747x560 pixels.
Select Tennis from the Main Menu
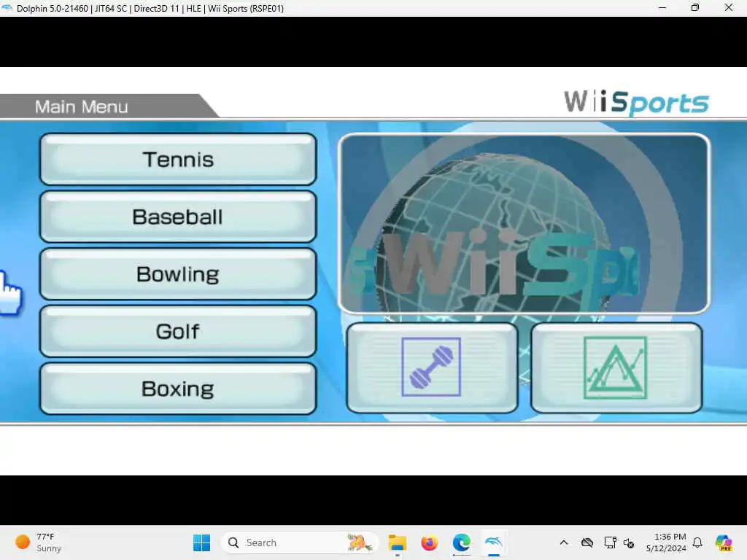(x=178, y=159)
